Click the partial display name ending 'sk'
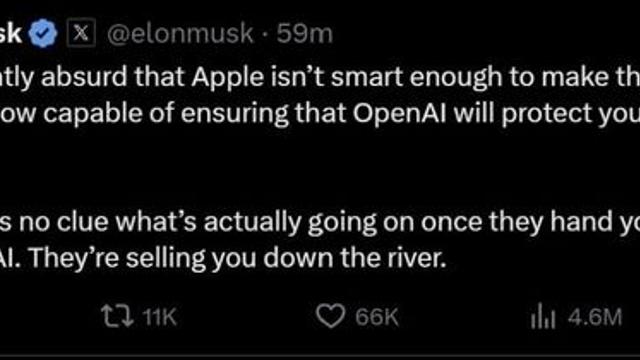Screen dimensions: 640x360 [x=10, y=33]
